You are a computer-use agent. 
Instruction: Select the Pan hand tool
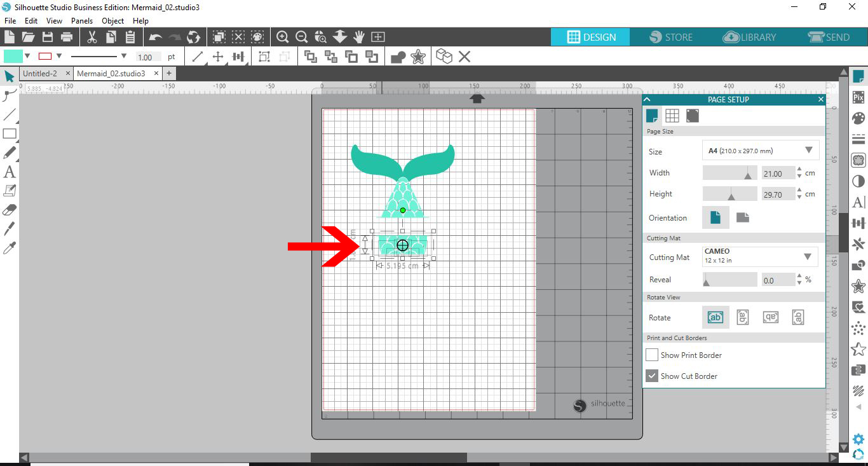point(359,37)
